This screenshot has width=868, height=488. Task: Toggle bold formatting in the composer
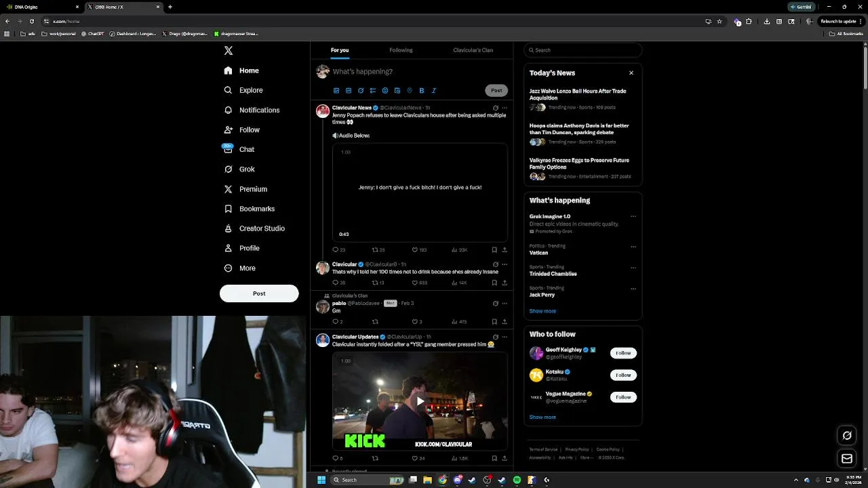tap(422, 90)
